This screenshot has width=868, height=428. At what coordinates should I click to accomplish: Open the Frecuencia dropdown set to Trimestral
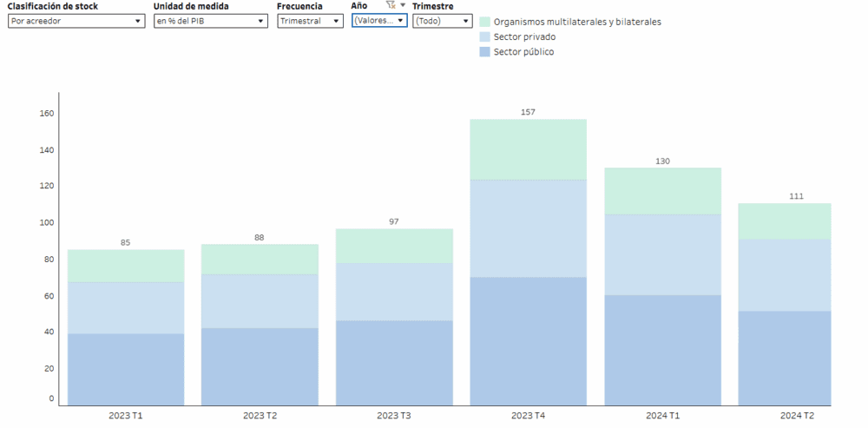point(310,21)
